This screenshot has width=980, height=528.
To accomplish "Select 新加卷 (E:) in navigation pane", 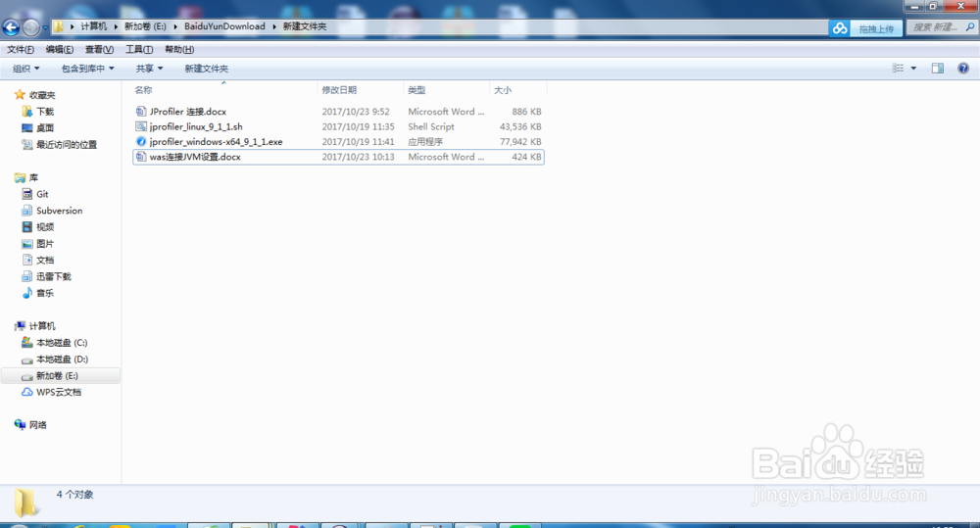I will (x=61, y=375).
